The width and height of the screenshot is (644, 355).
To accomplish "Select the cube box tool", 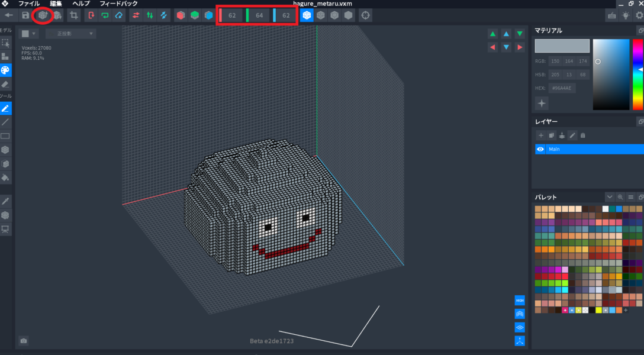I will pos(5,150).
